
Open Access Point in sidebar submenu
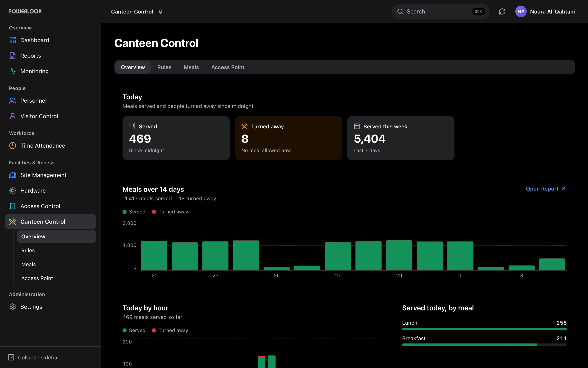click(x=56, y=278)
